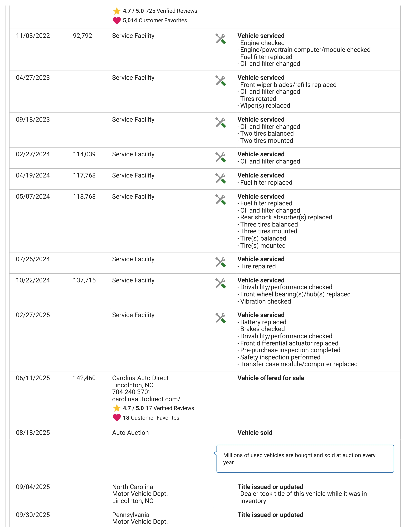
Task: Click the star beside 17 Verified Reviews
Action: point(117,408)
